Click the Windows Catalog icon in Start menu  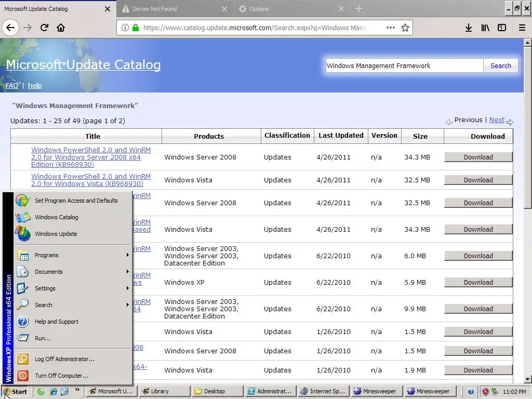(22, 217)
